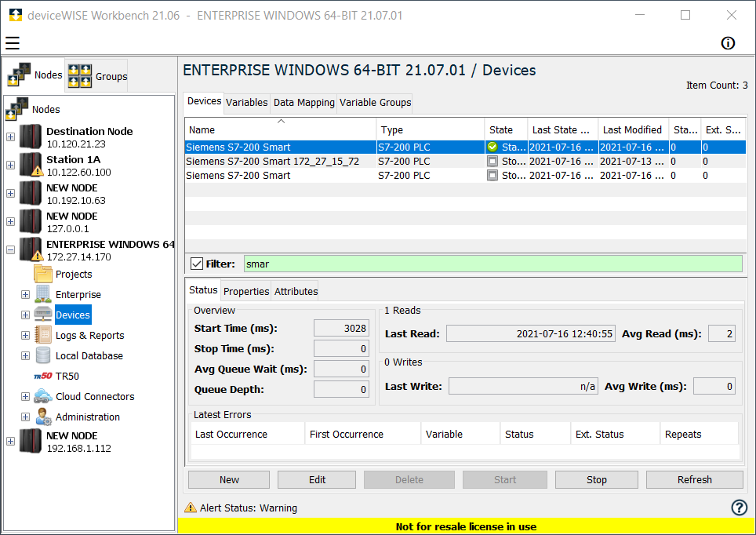This screenshot has width=756, height=535.
Task: Click the ENTERPRISE WINDOWS 64 server icon
Action: tap(31, 250)
